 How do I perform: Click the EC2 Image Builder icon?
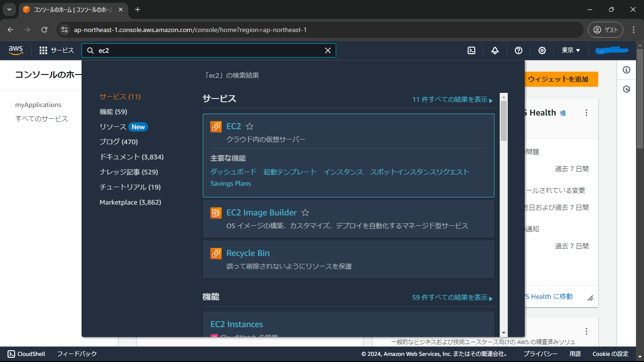click(216, 213)
